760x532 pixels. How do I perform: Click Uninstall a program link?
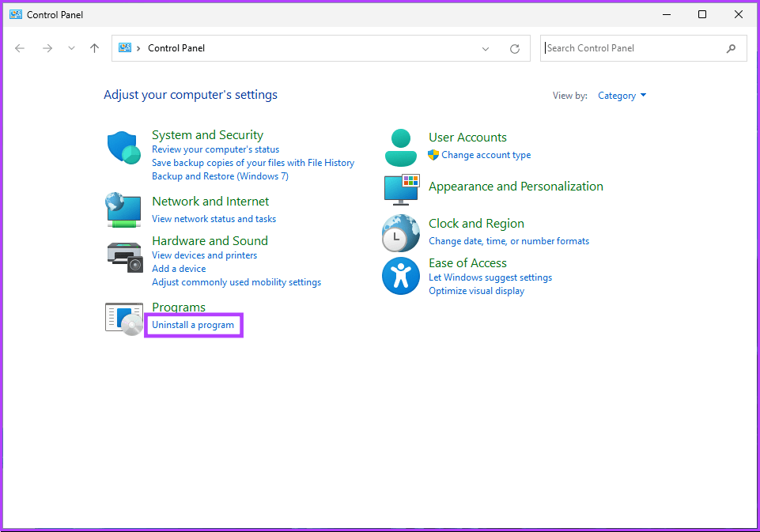point(193,325)
